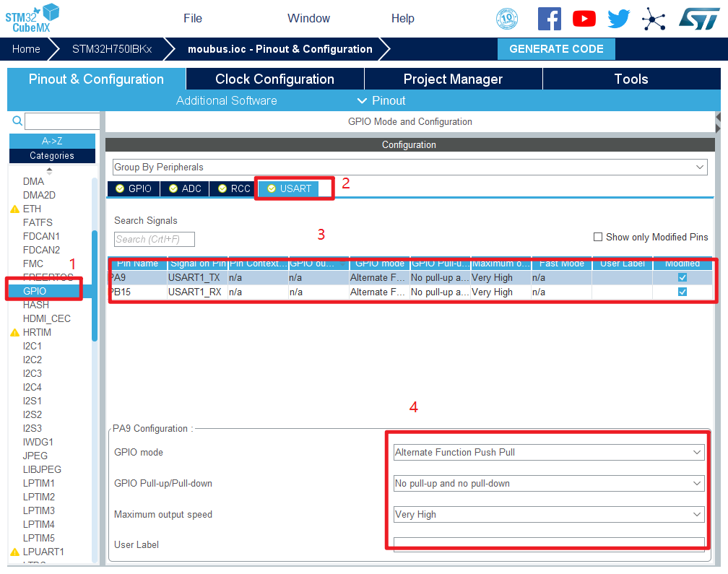This screenshot has width=728, height=574.
Task: Expand the GPIO mode dropdown
Action: (x=548, y=453)
